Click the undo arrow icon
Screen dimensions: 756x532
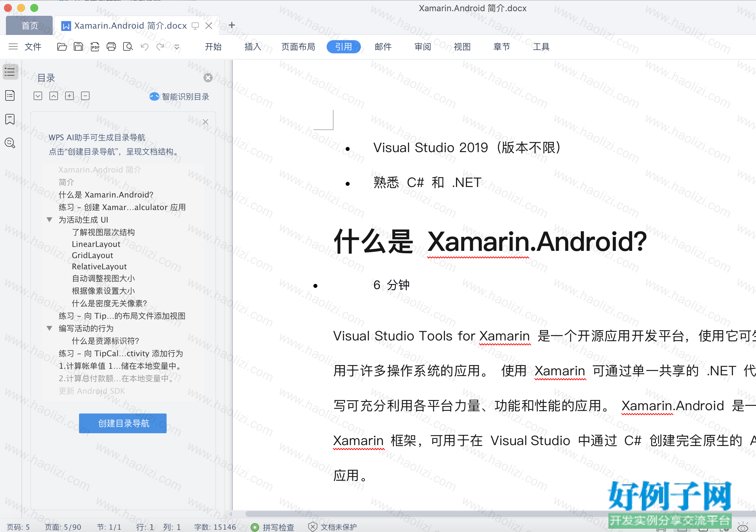[x=145, y=47]
